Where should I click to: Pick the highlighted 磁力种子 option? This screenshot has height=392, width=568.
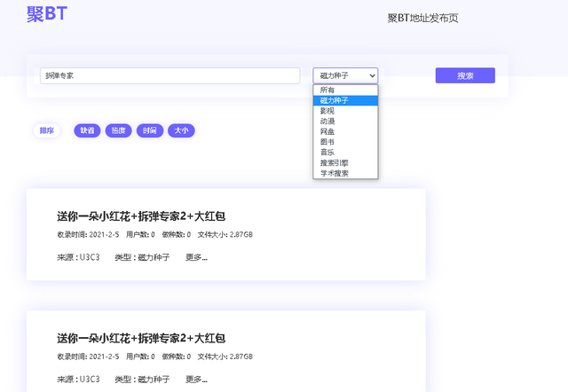345,100
